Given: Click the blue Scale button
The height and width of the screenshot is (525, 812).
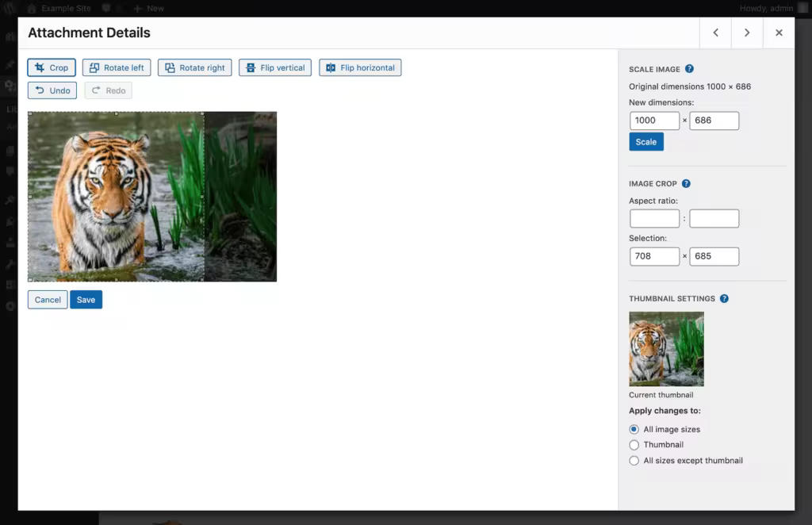Looking at the screenshot, I should (645, 142).
